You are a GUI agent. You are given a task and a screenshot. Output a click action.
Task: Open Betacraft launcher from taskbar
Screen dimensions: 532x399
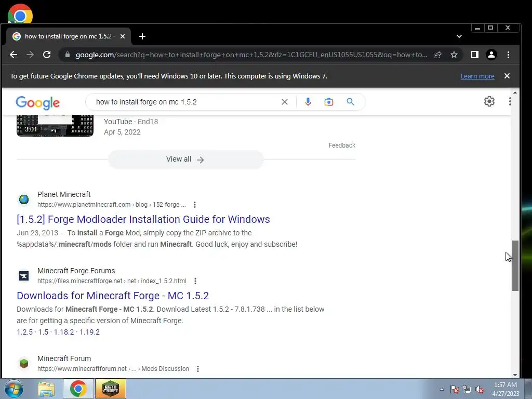click(111, 389)
